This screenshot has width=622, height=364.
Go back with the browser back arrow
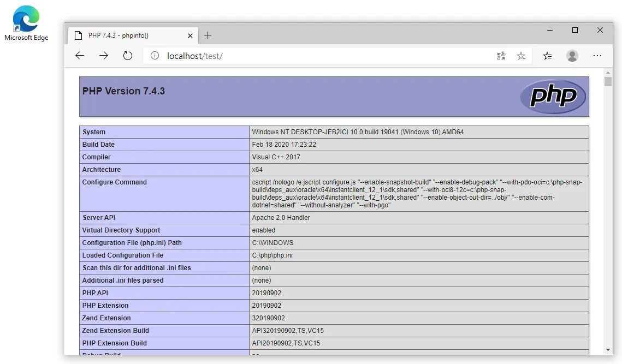[x=80, y=56]
